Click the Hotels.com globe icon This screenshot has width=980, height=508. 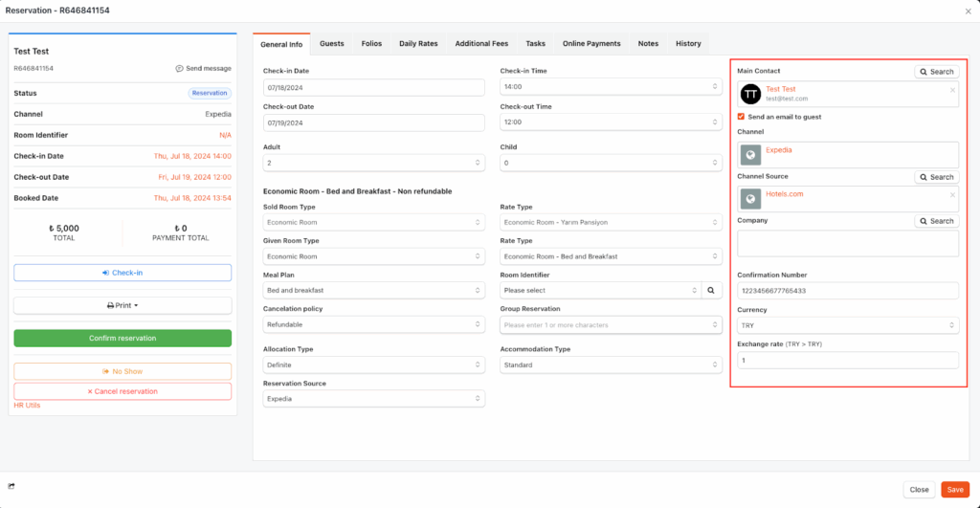pos(751,199)
